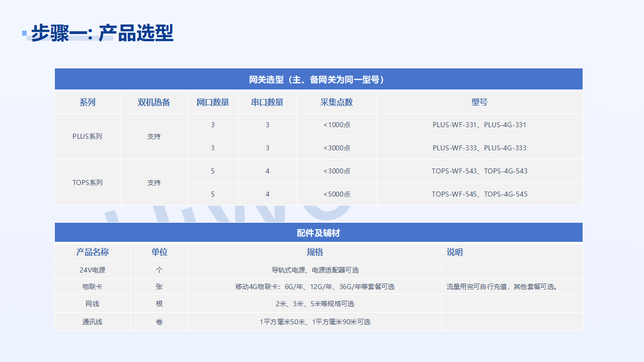Image resolution: width=644 pixels, height=362 pixels.
Task: Click 串口数量 value 4 in TOPS-WF-543 row
Action: pyautogui.click(x=267, y=171)
